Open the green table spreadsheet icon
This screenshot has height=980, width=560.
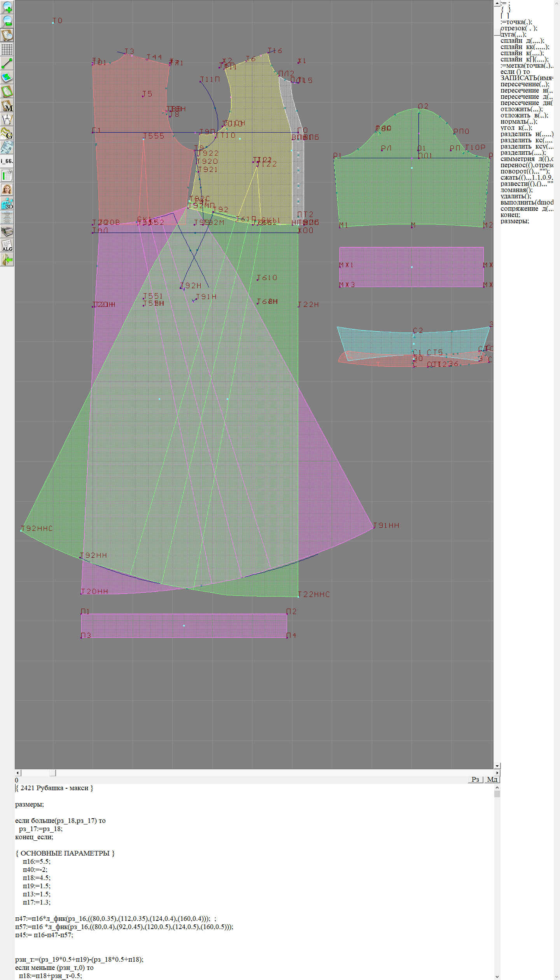pyautogui.click(x=7, y=175)
